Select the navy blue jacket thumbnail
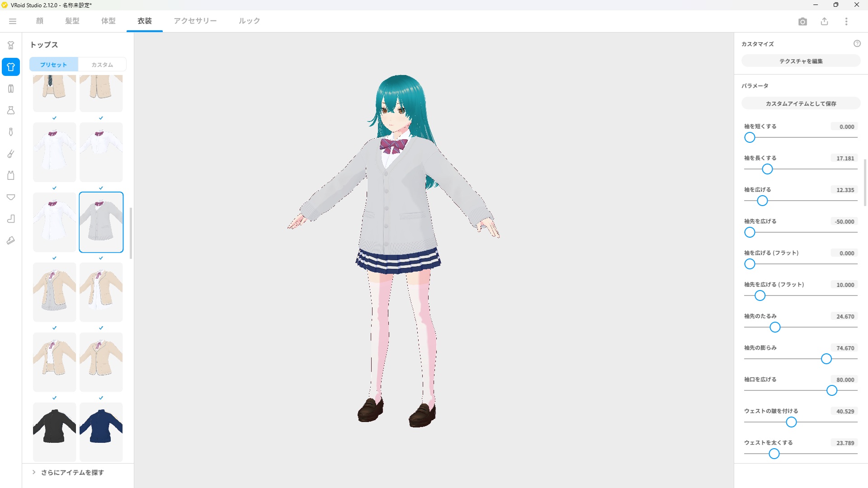This screenshot has height=488, width=868. pyautogui.click(x=101, y=432)
